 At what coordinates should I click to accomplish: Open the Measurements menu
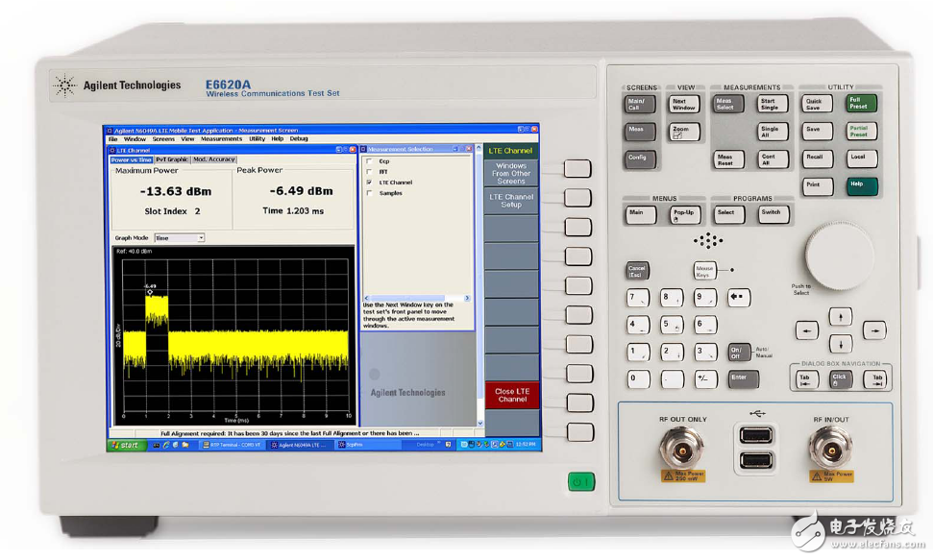coord(221,139)
